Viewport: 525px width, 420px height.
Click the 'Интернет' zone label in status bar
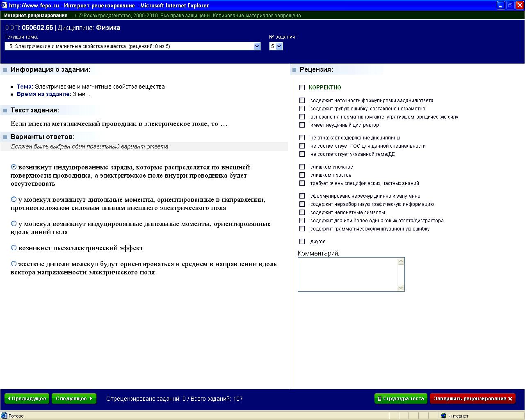(458, 416)
